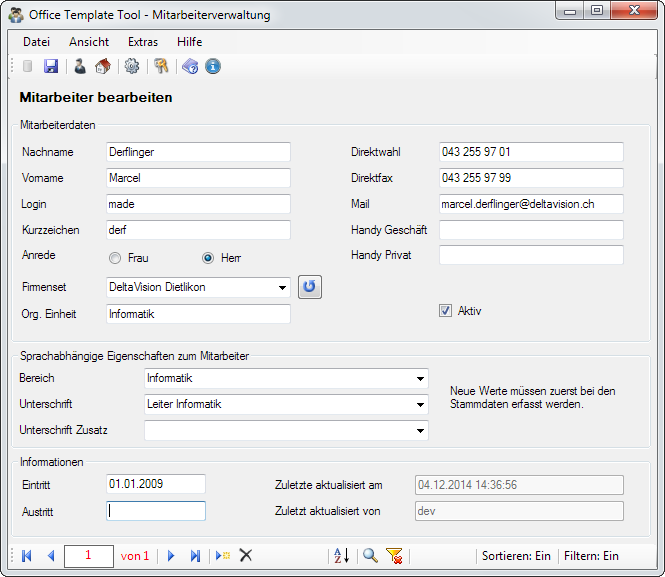Open the Extras menu
This screenshot has width=665, height=577.
pyautogui.click(x=143, y=42)
